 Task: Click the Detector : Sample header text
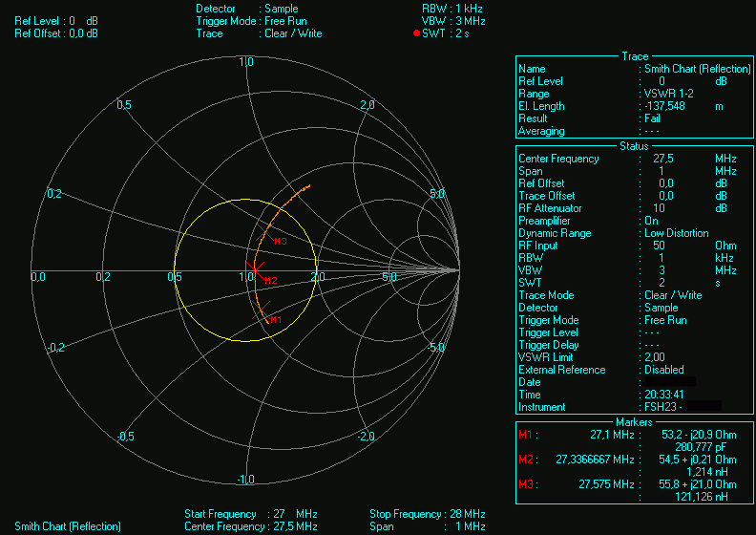click(x=247, y=9)
